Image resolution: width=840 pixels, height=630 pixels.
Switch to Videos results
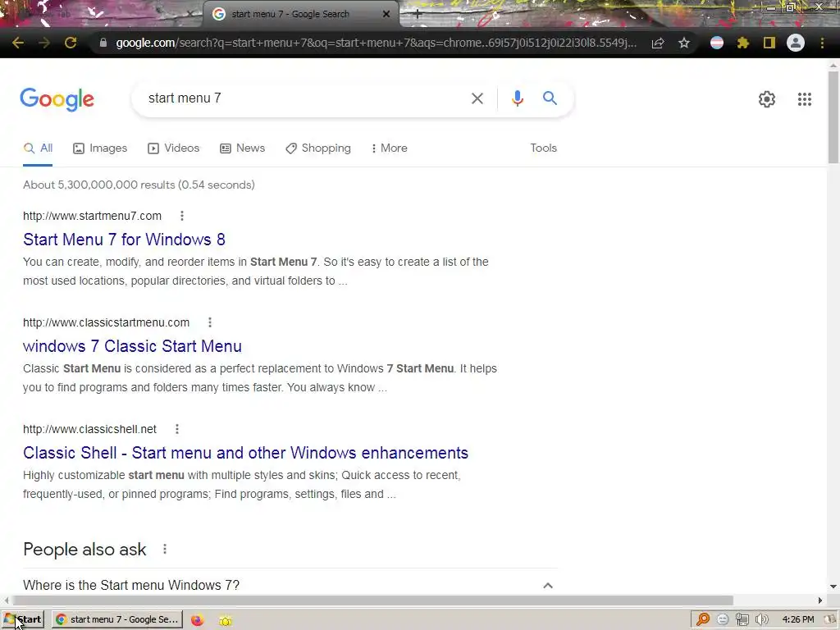tap(174, 148)
